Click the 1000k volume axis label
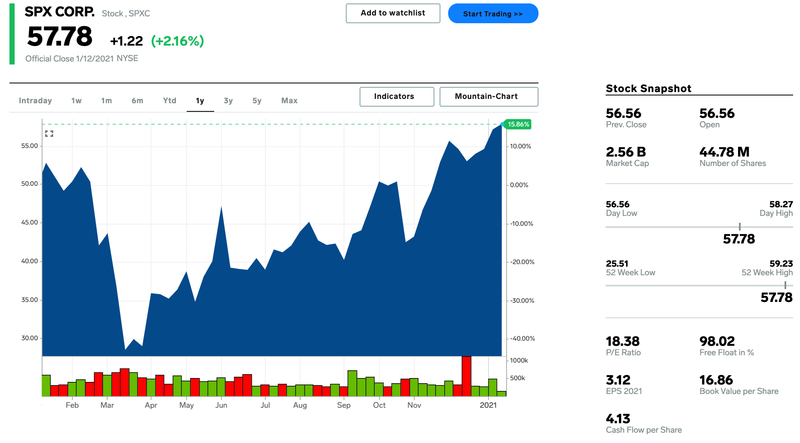This screenshot has height=443, width=800. pyautogui.click(x=519, y=360)
